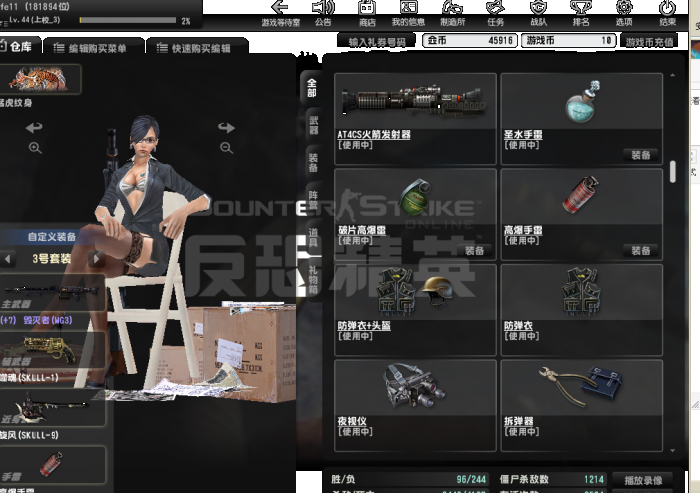The height and width of the screenshot is (493, 700).
Task: Click the 游戏币 game coin balance field
Action: pos(569,41)
